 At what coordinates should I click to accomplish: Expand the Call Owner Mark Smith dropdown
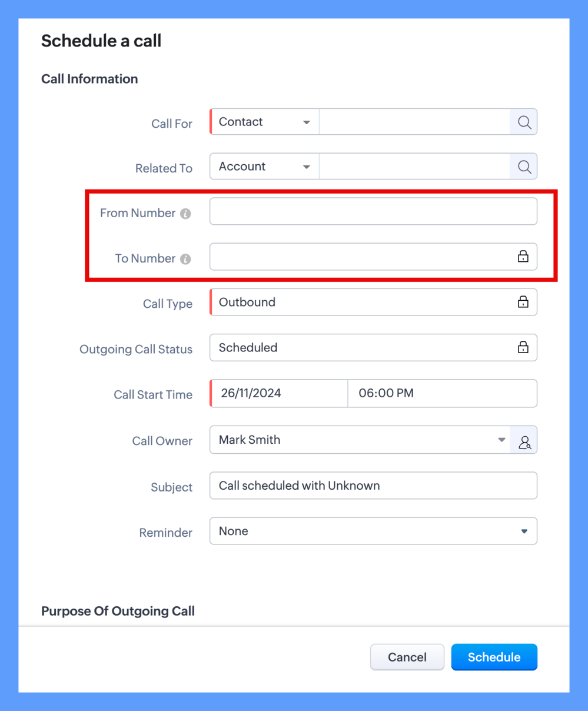pyautogui.click(x=360, y=440)
